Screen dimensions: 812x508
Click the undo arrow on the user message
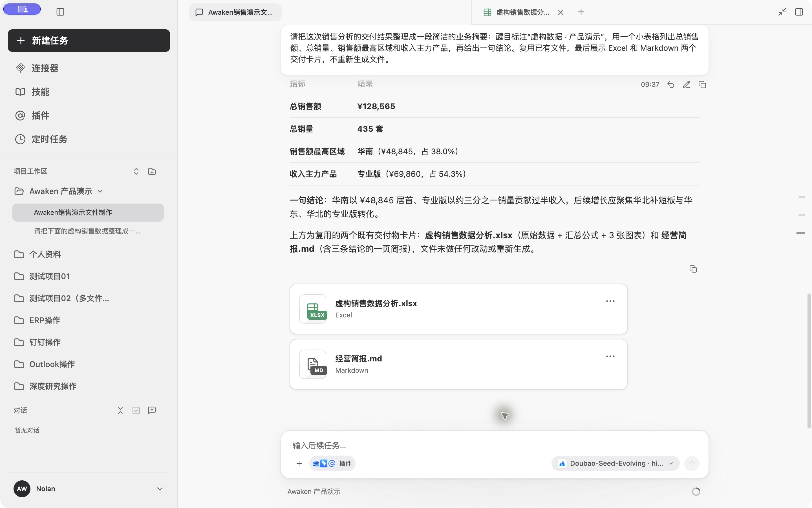tap(670, 85)
